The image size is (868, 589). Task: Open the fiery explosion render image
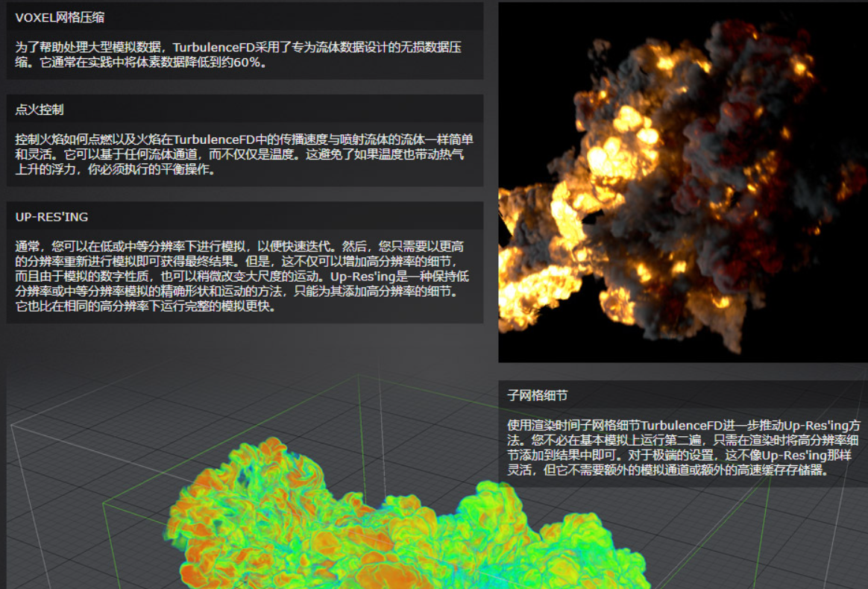coord(683,183)
